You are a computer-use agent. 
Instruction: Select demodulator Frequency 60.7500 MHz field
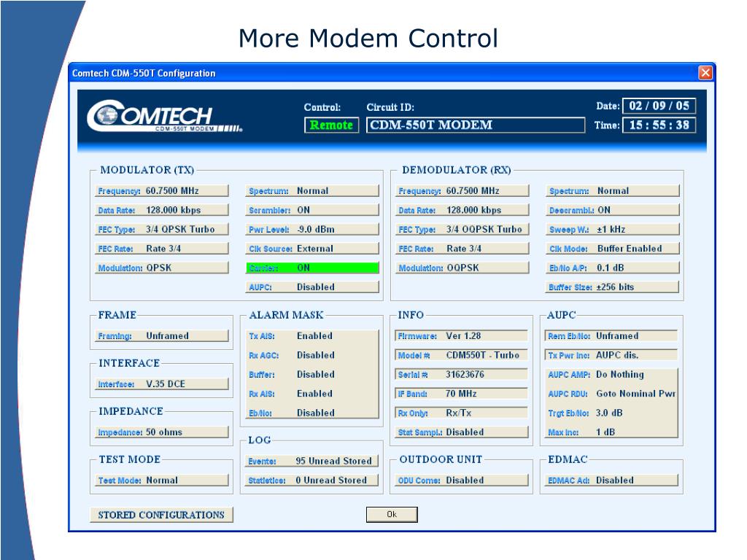click(x=462, y=191)
